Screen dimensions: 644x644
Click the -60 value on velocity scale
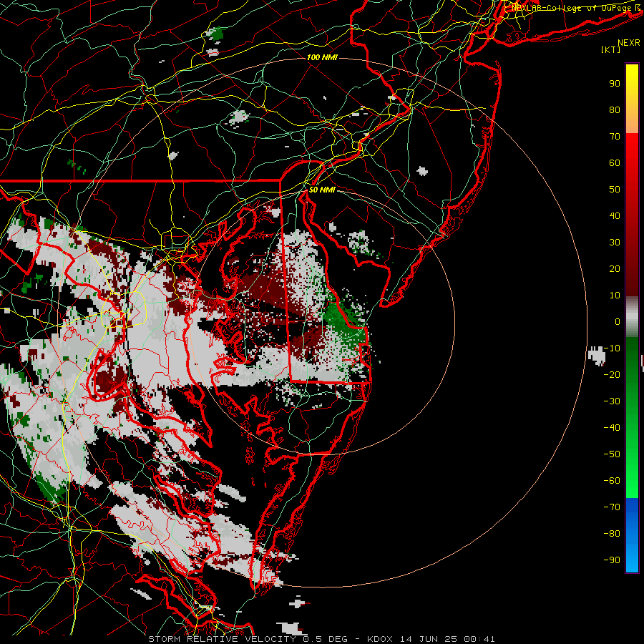pos(612,481)
